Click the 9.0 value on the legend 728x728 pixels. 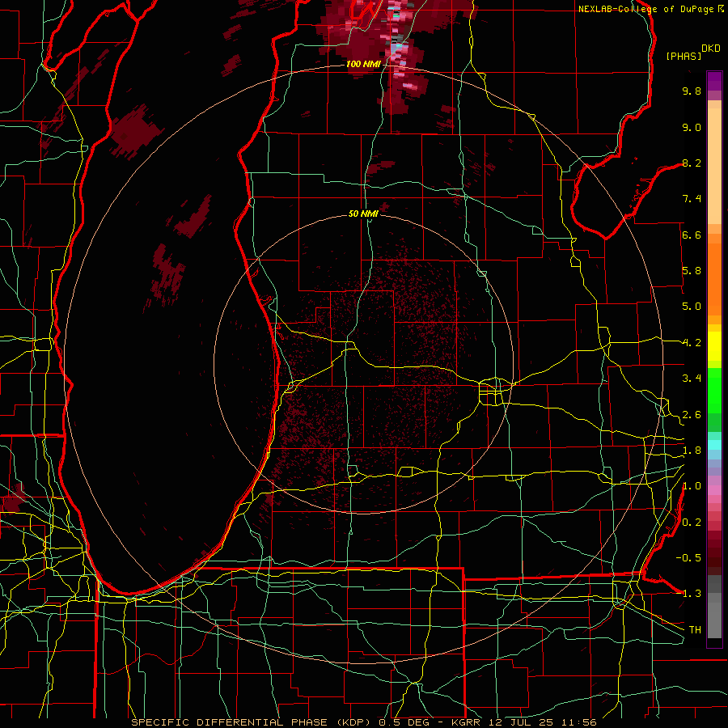pyautogui.click(x=692, y=127)
